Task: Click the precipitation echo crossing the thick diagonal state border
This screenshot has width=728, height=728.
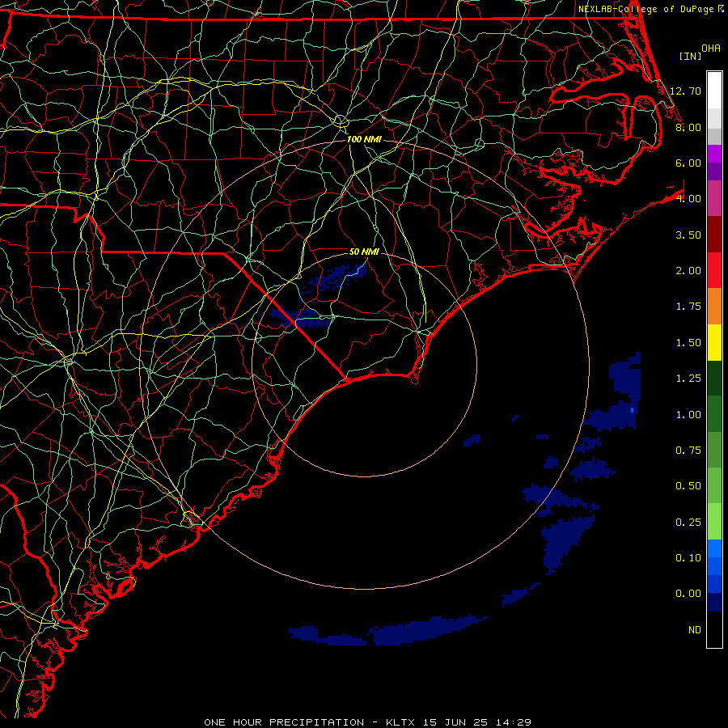Action: (x=300, y=317)
